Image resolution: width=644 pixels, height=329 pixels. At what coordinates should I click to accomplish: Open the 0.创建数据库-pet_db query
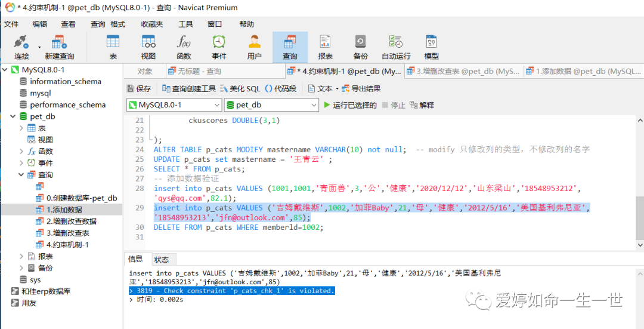[81, 198]
